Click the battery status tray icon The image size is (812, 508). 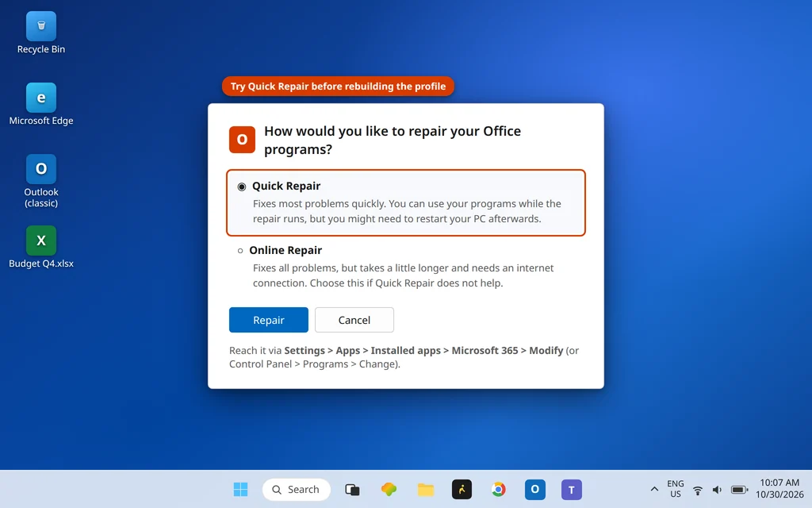click(x=740, y=490)
